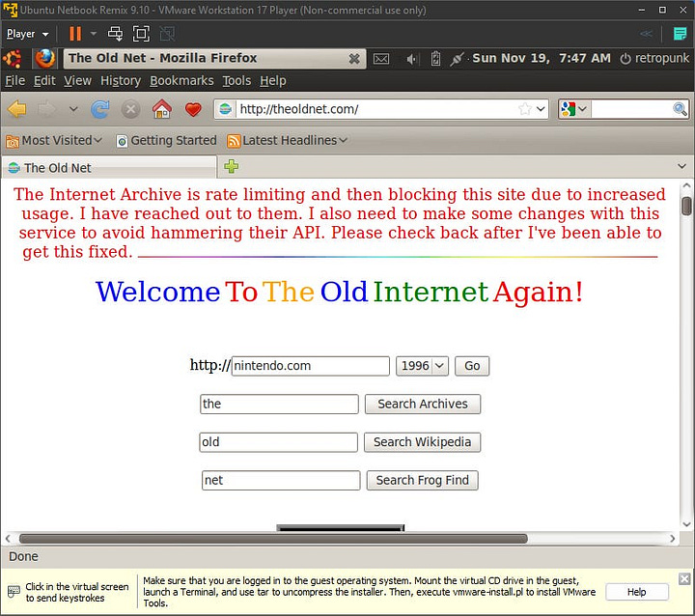
Task: Open the Google search engine selector
Action: [573, 109]
